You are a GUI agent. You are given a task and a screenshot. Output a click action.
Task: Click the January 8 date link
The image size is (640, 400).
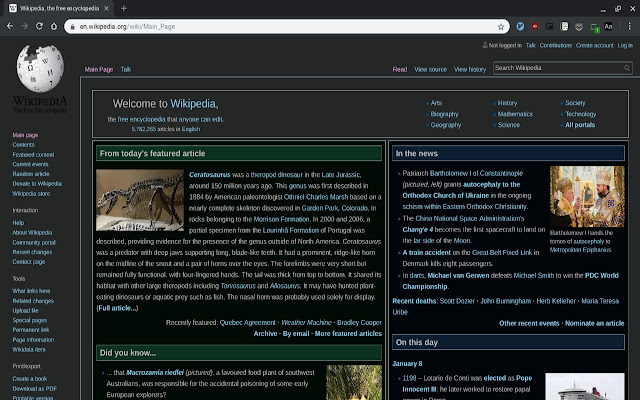click(x=407, y=364)
